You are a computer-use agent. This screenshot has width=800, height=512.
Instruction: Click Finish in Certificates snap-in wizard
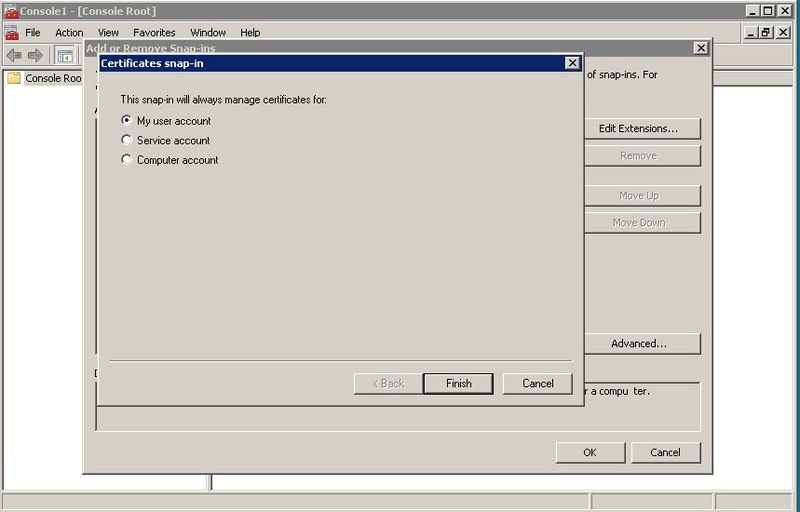pyautogui.click(x=458, y=383)
